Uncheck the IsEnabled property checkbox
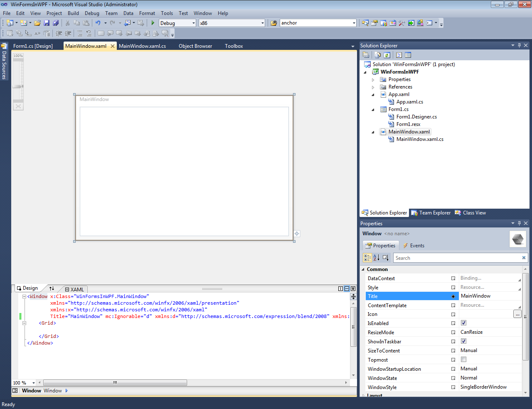The width and height of the screenshot is (532, 409). (463, 323)
